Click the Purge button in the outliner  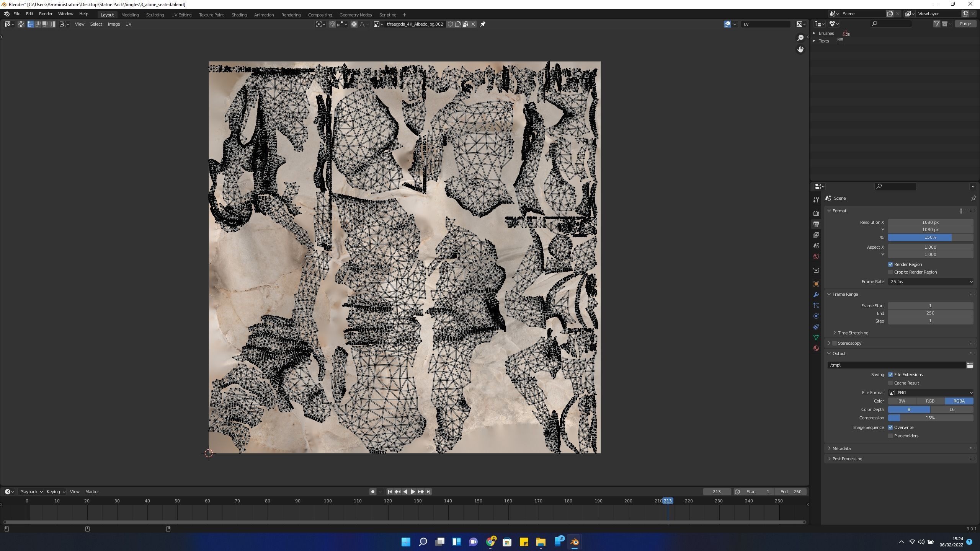(x=965, y=24)
